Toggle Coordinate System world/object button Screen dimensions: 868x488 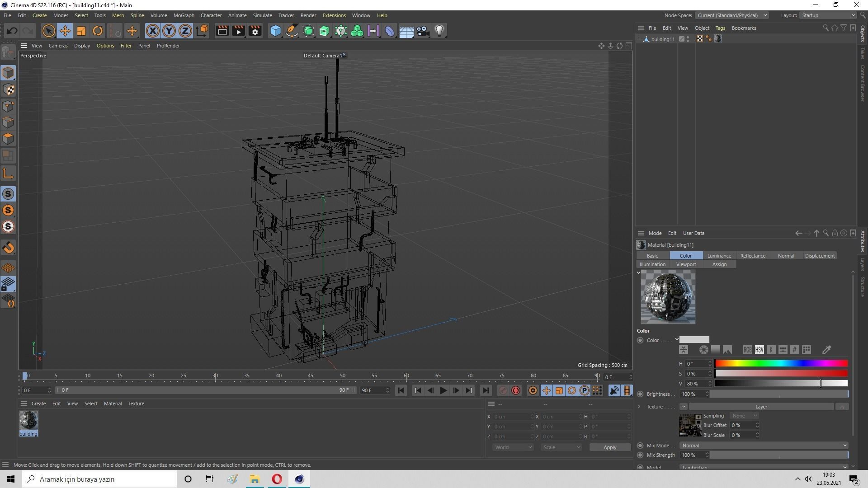(202, 31)
